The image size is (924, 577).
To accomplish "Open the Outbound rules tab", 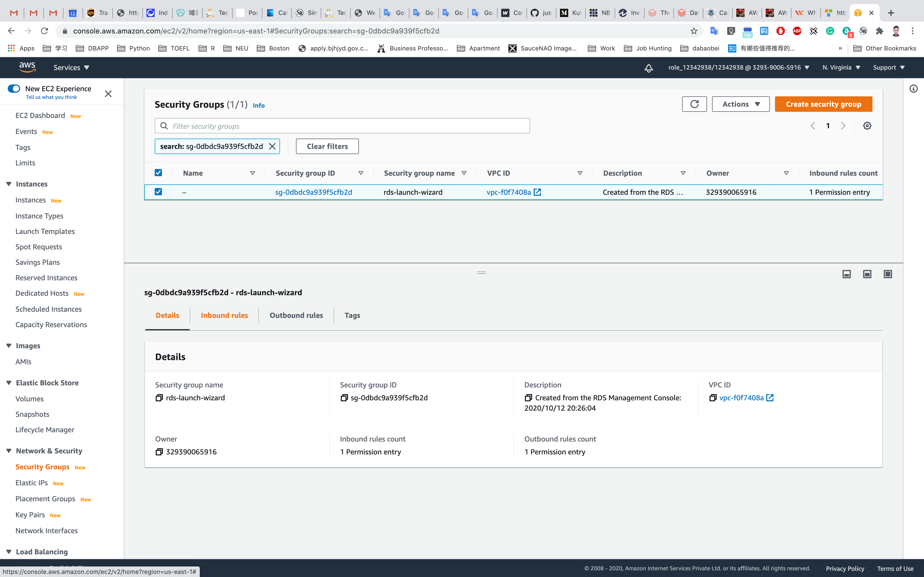I will tap(296, 315).
